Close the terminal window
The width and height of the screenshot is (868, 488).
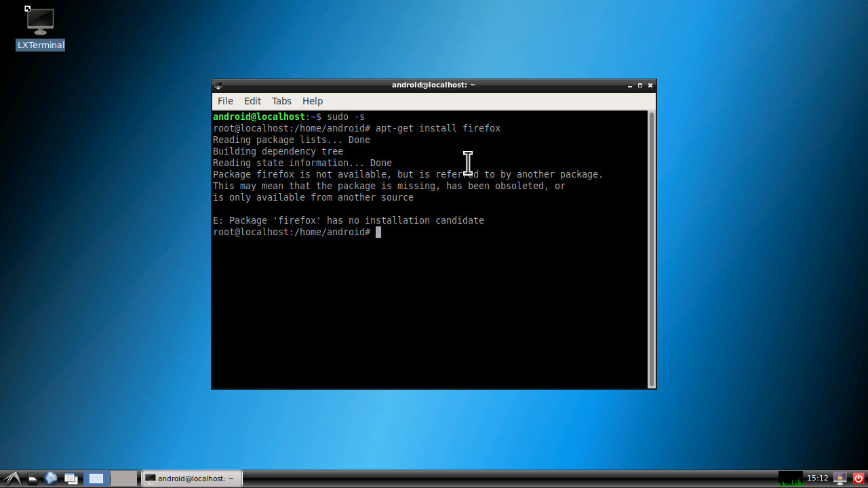pos(650,85)
